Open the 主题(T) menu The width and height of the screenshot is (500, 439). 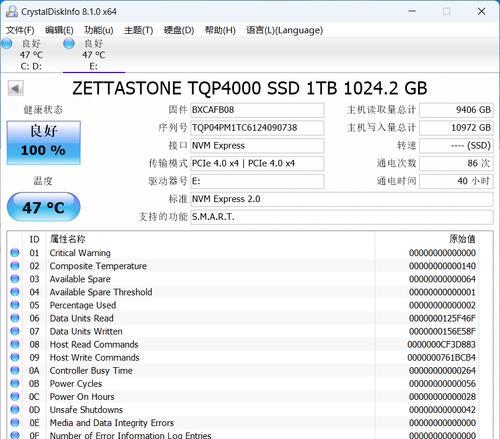(x=138, y=30)
